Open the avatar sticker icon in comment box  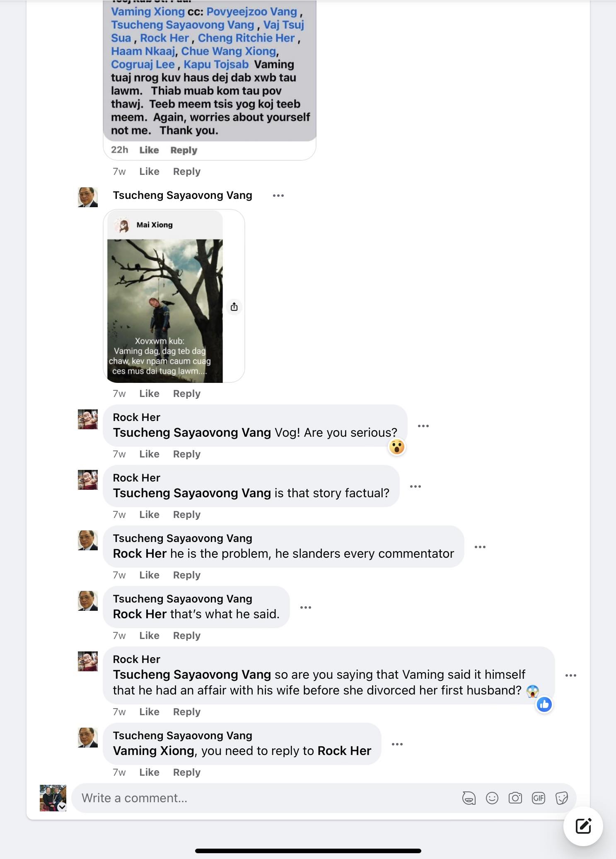point(469,798)
